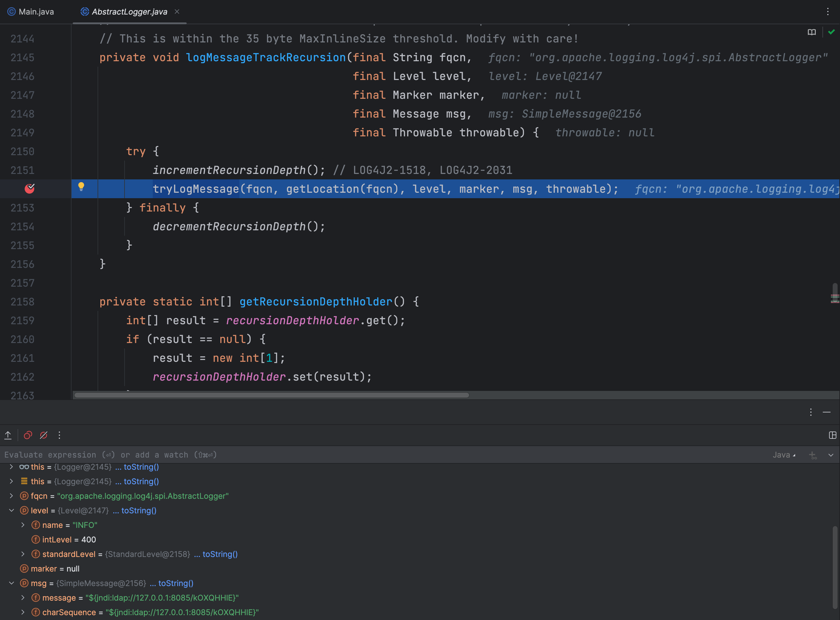Open View Breakpoints red circles icon
The height and width of the screenshot is (620, 840).
point(28,435)
